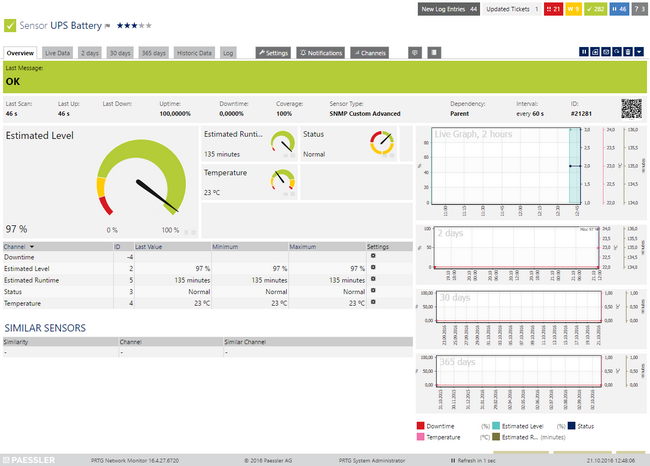Click the scan now refresh icon
This screenshot has height=466, width=650.
click(x=617, y=52)
